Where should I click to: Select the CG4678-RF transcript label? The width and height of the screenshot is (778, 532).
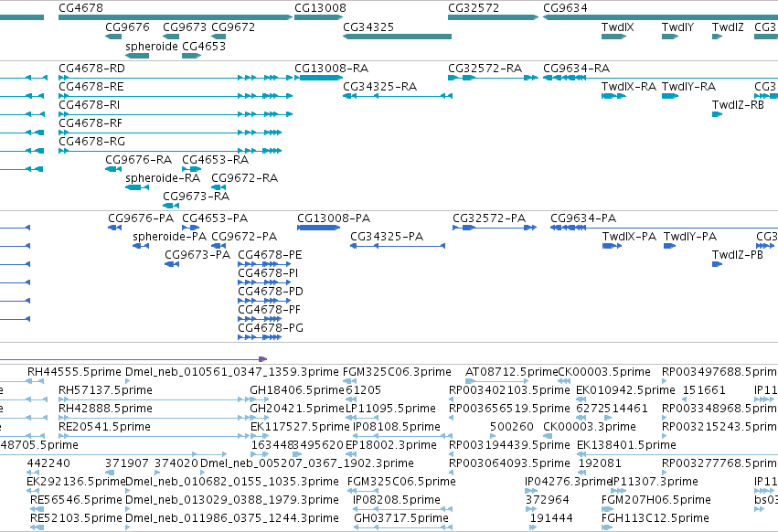pos(91,123)
